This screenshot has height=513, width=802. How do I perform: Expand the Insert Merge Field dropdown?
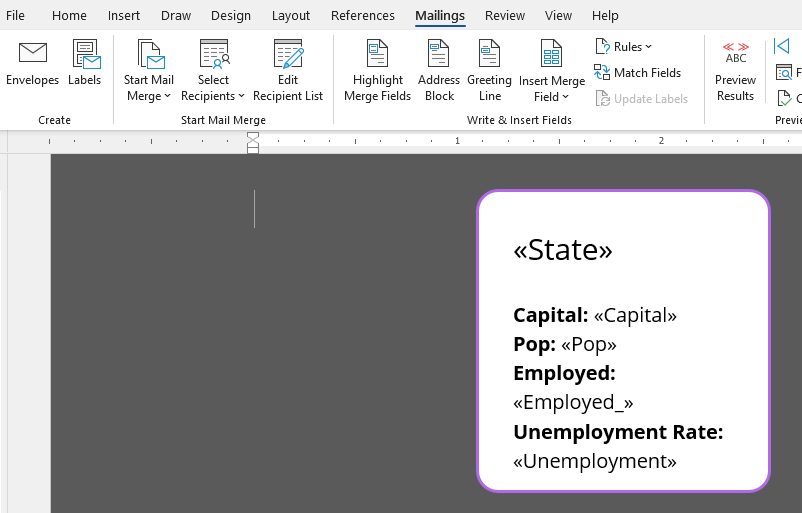[x=552, y=97]
